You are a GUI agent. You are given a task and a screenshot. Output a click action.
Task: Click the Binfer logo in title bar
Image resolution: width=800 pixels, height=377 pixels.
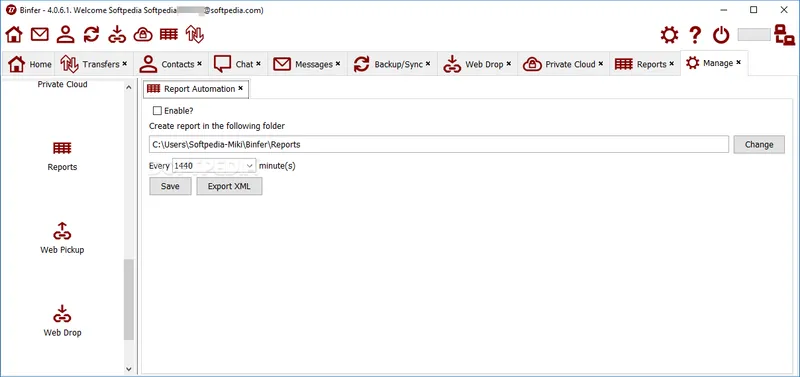pyautogui.click(x=11, y=10)
